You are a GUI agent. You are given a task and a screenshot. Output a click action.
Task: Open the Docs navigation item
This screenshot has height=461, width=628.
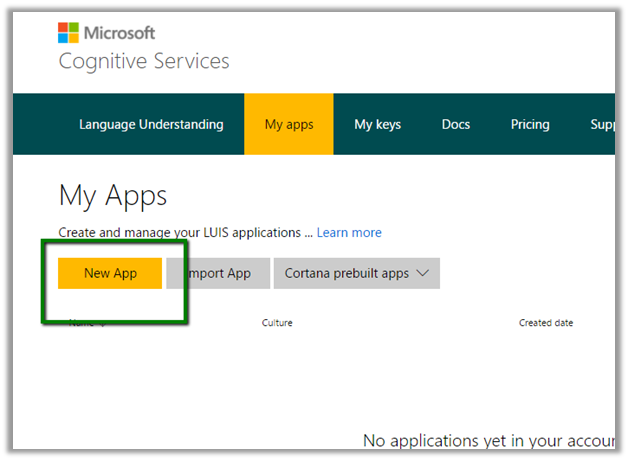pyautogui.click(x=456, y=125)
